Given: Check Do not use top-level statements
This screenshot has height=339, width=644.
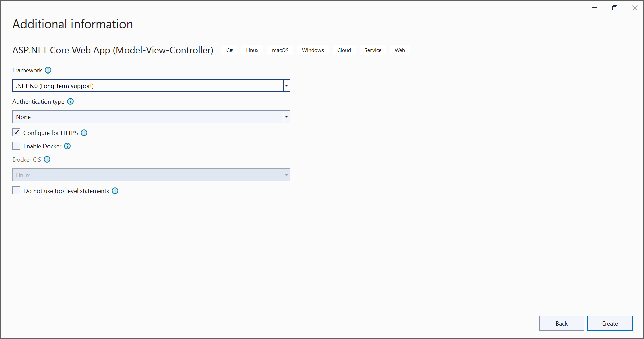Looking at the screenshot, I should pos(16,190).
